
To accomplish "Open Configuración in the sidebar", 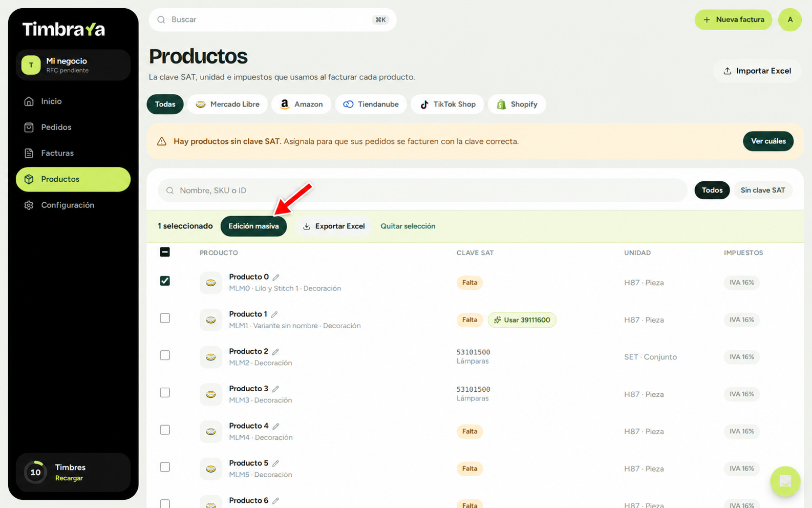I will tap(73, 205).
